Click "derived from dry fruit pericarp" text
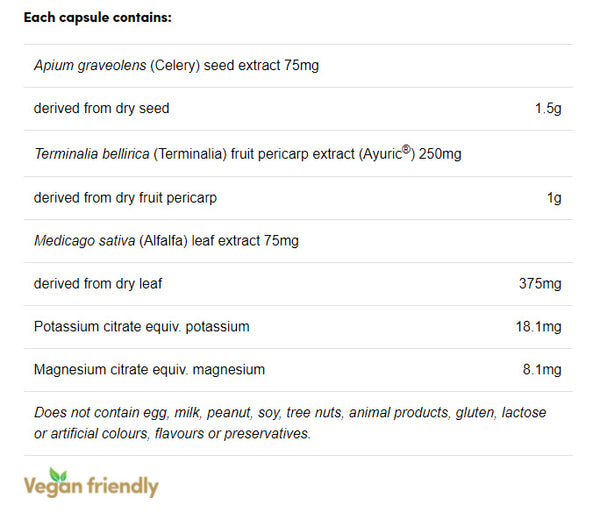The image size is (600, 519). 125,198
